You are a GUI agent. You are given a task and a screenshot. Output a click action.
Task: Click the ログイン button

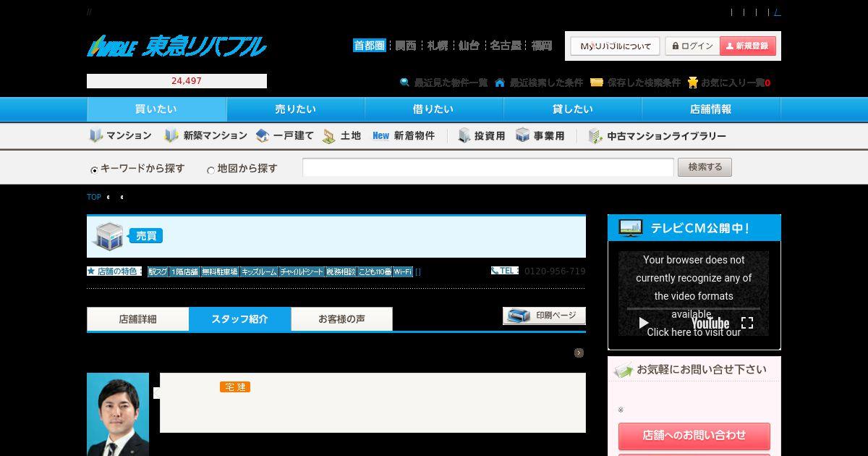[692, 46]
